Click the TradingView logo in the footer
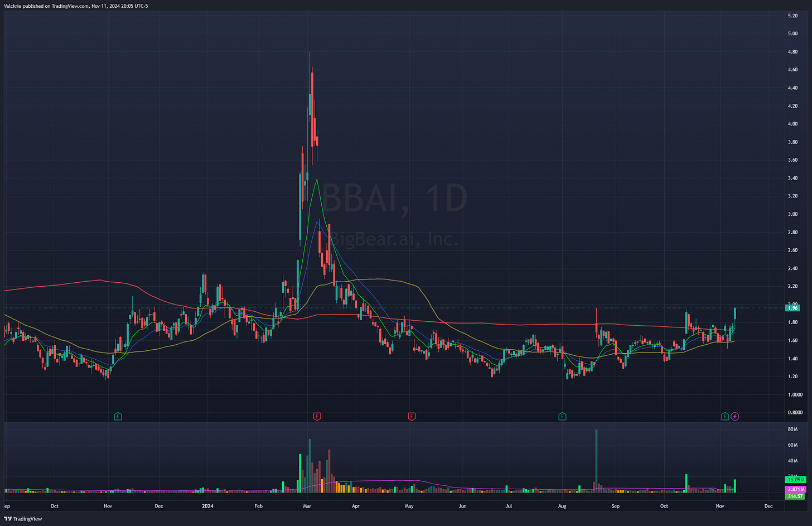Image resolution: width=812 pixels, height=526 pixels. 23,519
